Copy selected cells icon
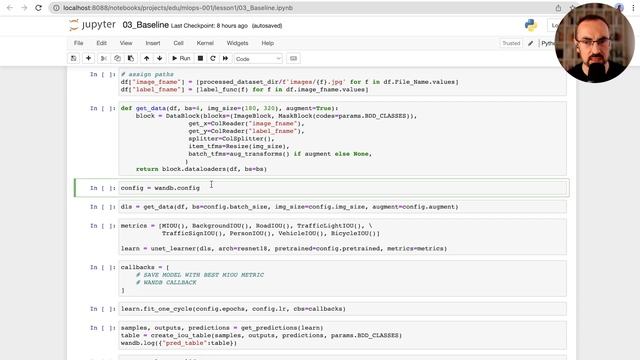 (x=117, y=59)
